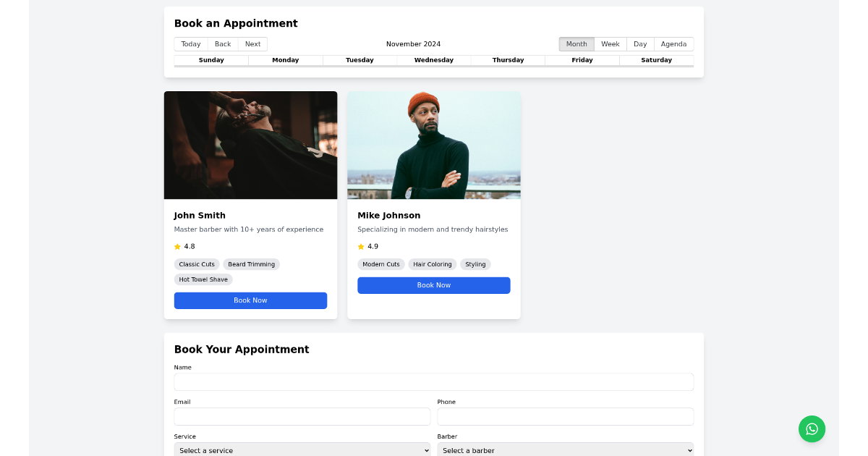This screenshot has width=868, height=456.
Task: Click into the Email input field
Action: point(302,416)
